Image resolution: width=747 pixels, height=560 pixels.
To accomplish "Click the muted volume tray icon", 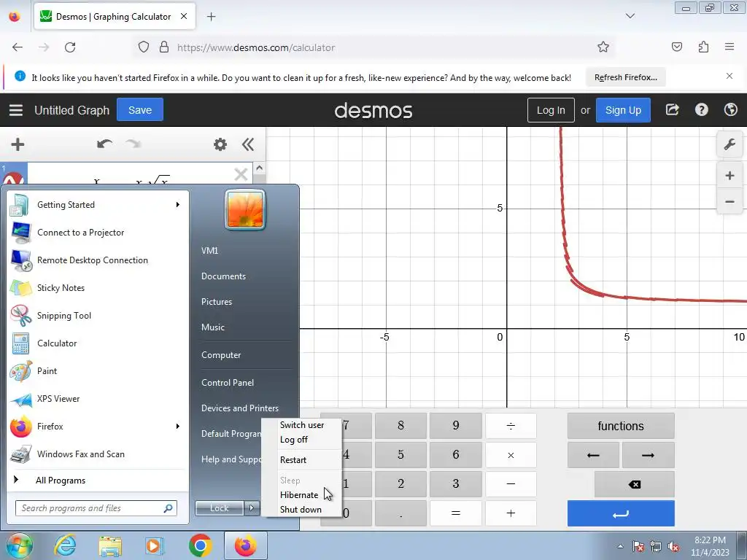I will point(673,547).
